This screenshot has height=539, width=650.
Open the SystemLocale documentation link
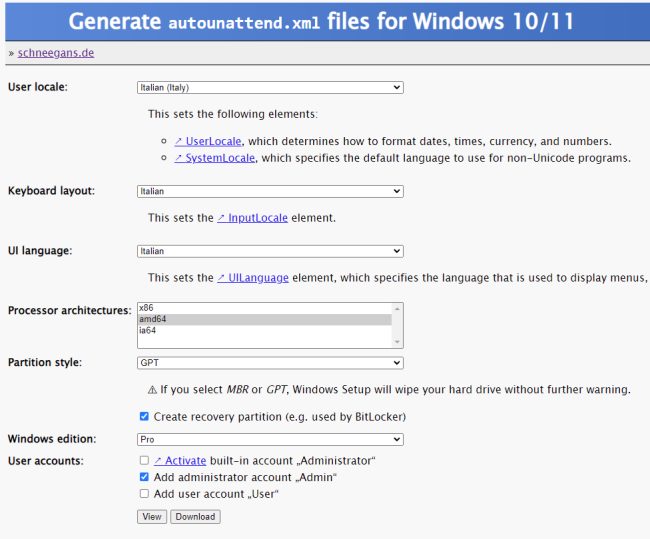[214, 158]
